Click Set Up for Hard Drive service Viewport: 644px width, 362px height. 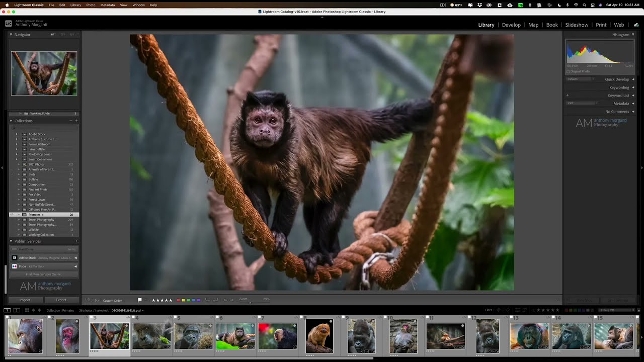point(71,249)
